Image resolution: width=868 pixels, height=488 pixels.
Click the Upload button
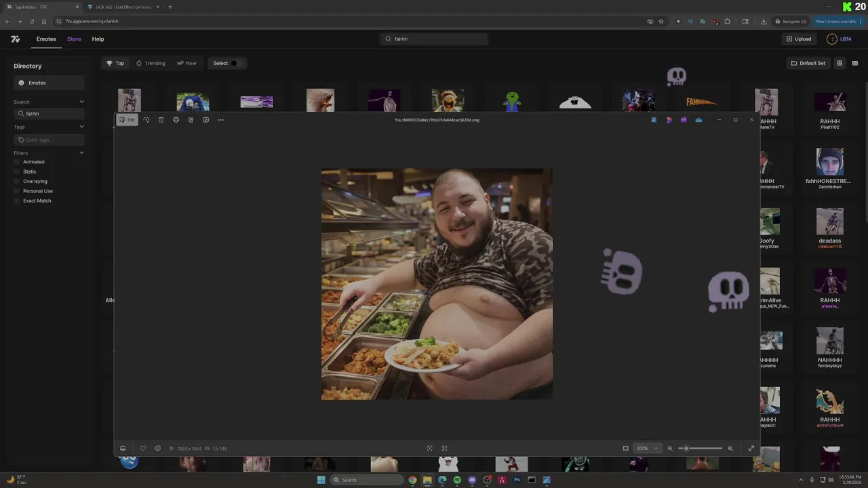coord(799,39)
